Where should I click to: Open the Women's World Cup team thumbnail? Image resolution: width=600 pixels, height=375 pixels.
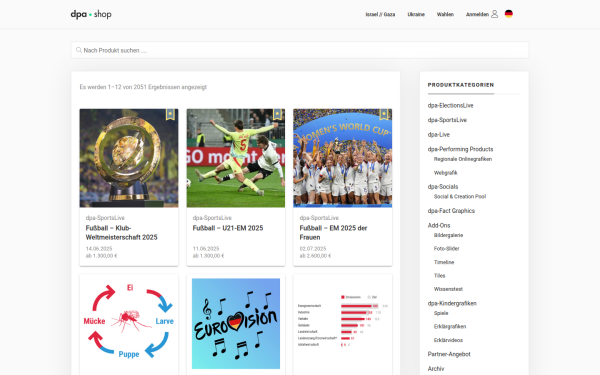tap(342, 158)
